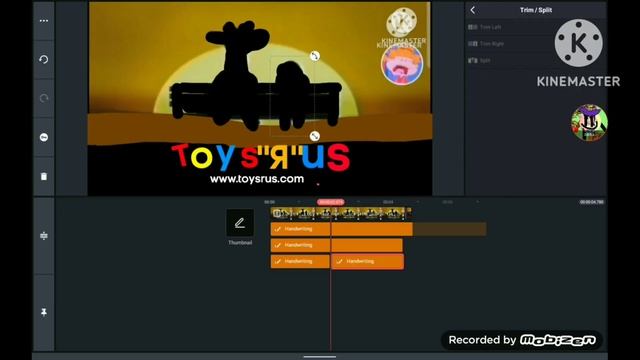Tap the Redo arrow icon
This screenshot has height=360, width=640.
click(x=44, y=98)
